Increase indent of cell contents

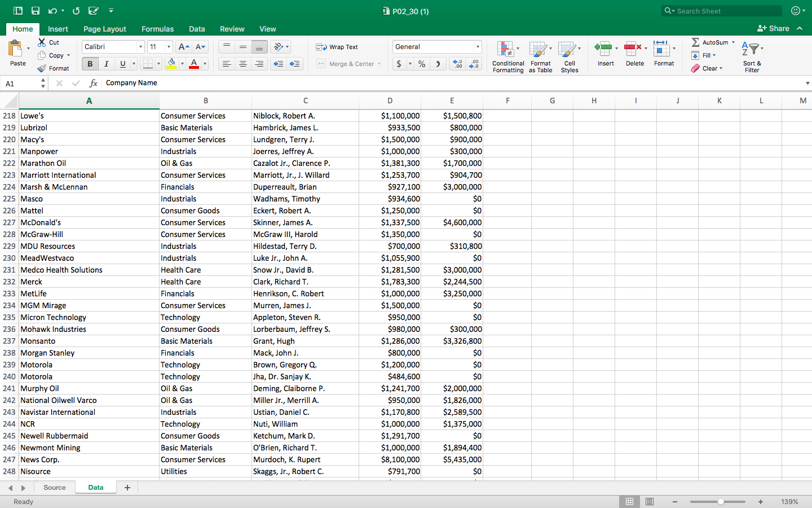pyautogui.click(x=295, y=64)
